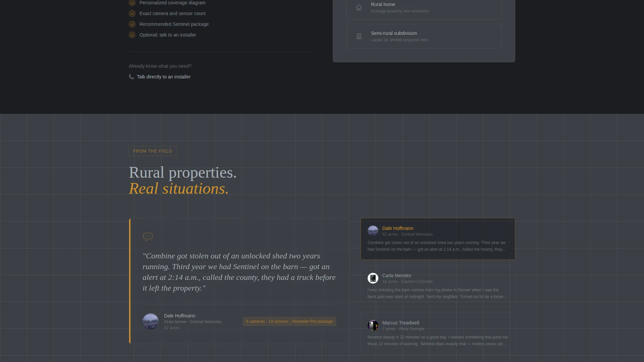Click the FROM THE FIELD badge
This screenshot has width=644, height=362.
click(153, 151)
